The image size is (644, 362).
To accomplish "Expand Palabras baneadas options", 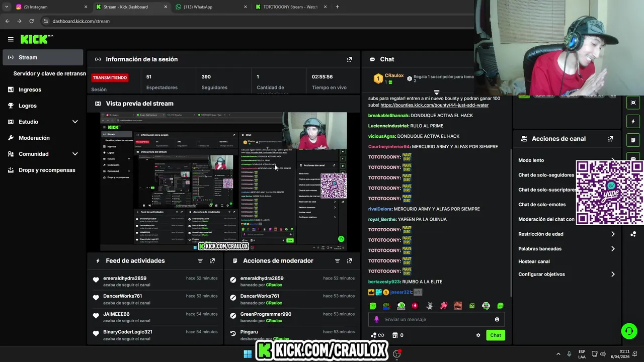I will (x=613, y=249).
